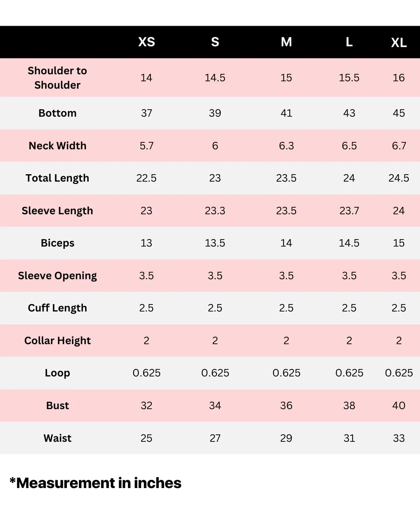Click the M size column header
This screenshot has width=420, height=525.
[286, 42]
